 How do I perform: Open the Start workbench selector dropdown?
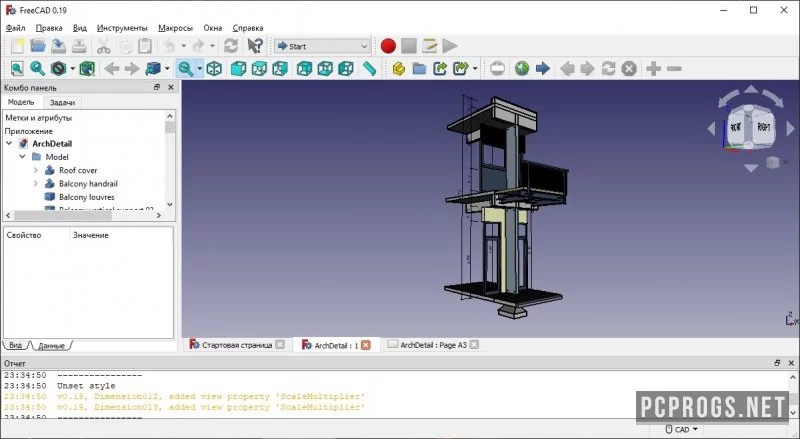pos(322,46)
